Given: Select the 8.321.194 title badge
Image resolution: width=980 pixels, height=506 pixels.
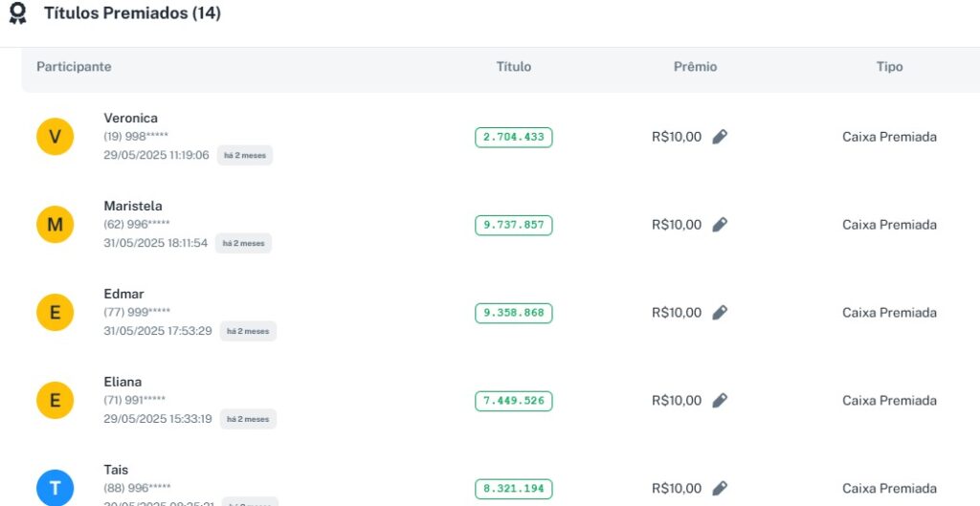Looking at the screenshot, I should (513, 489).
